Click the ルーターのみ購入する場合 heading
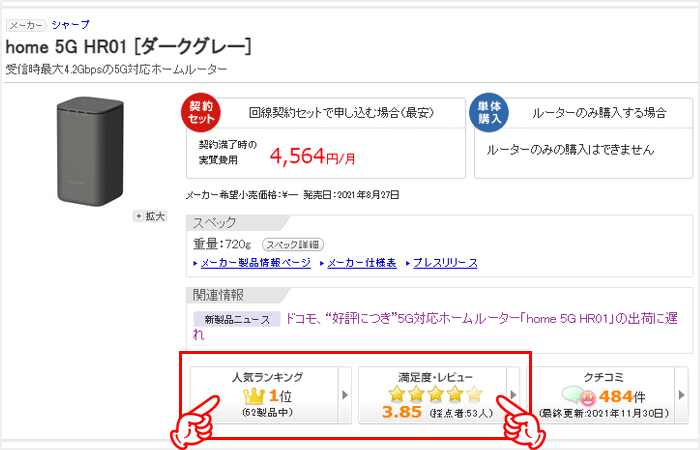This screenshot has width=700, height=450. [599, 113]
